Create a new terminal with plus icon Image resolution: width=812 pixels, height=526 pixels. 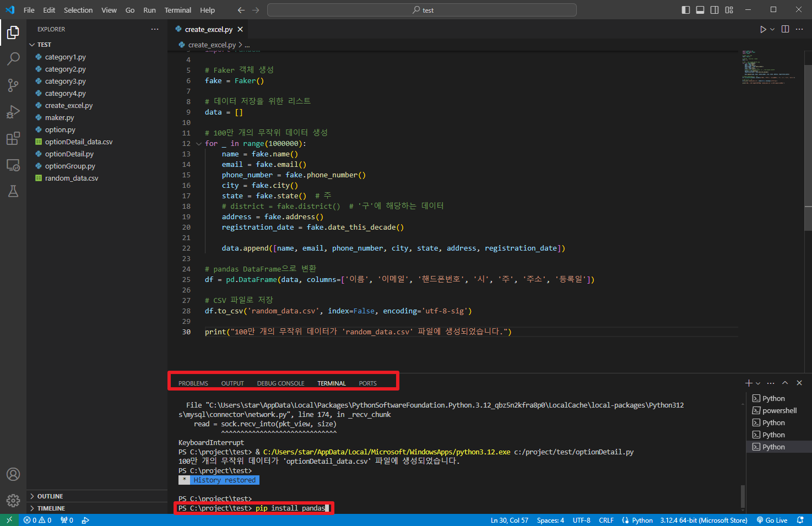pos(749,383)
